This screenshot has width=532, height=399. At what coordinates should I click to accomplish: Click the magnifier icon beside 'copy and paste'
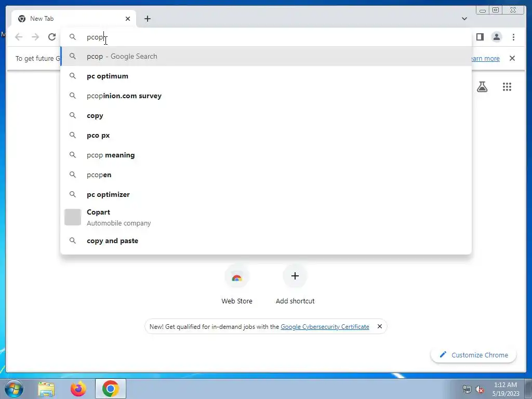coord(73,241)
